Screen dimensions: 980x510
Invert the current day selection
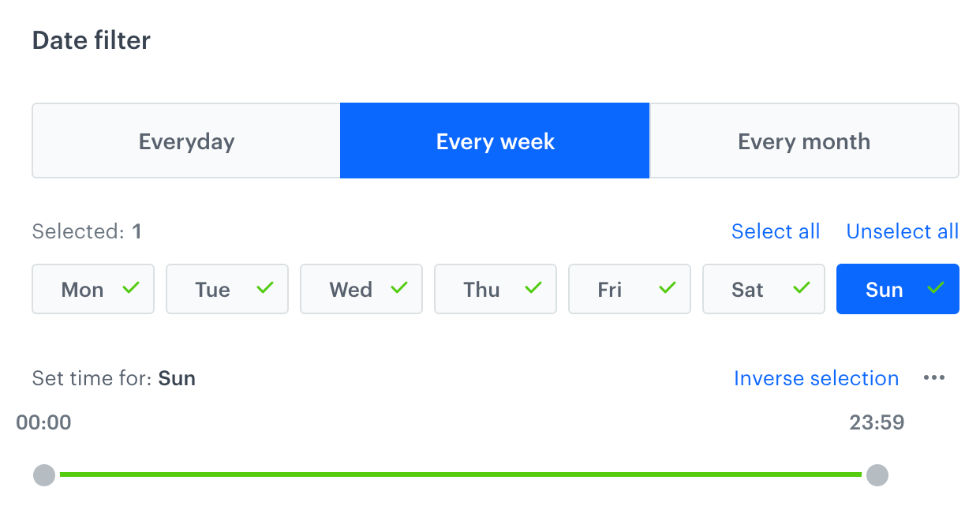click(x=817, y=377)
